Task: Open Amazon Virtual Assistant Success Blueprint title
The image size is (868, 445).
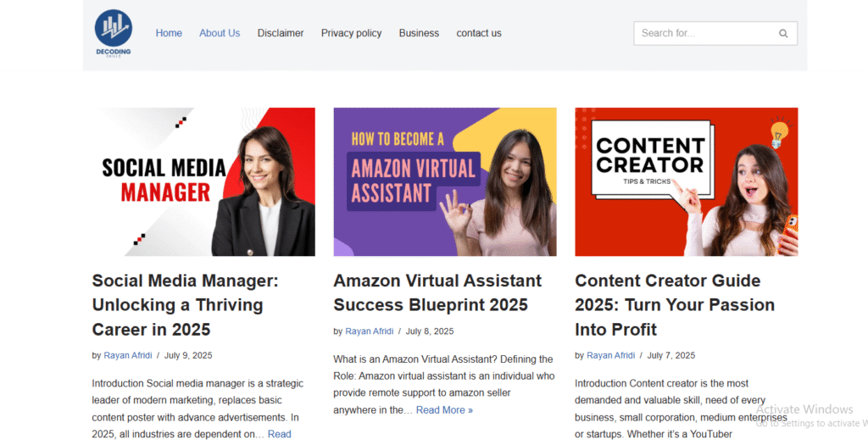Action: coord(437,292)
